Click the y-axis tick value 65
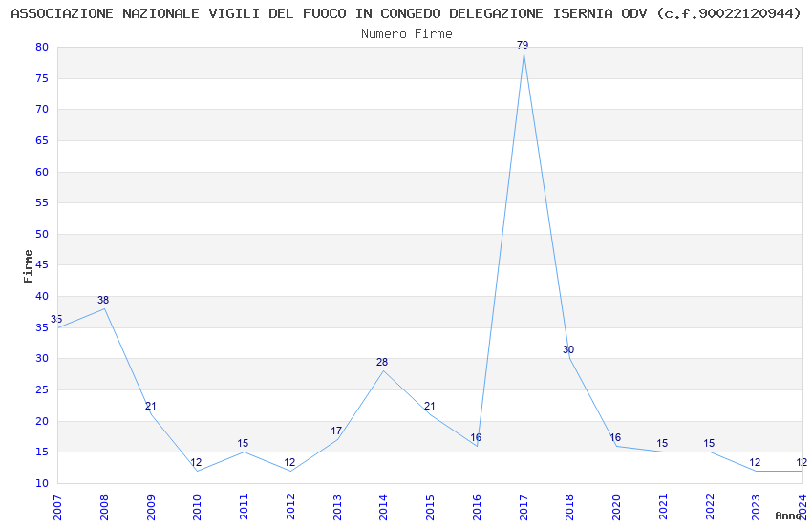 (x=42, y=140)
